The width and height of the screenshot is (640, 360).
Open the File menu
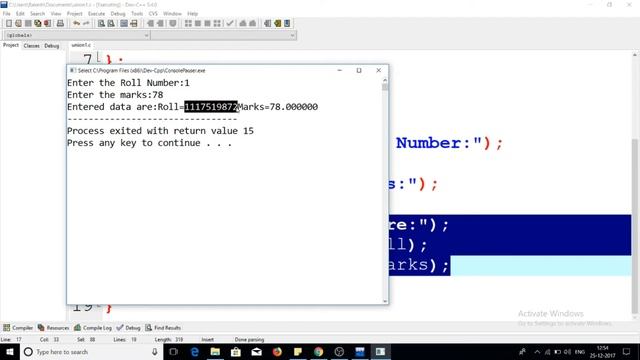point(7,13)
